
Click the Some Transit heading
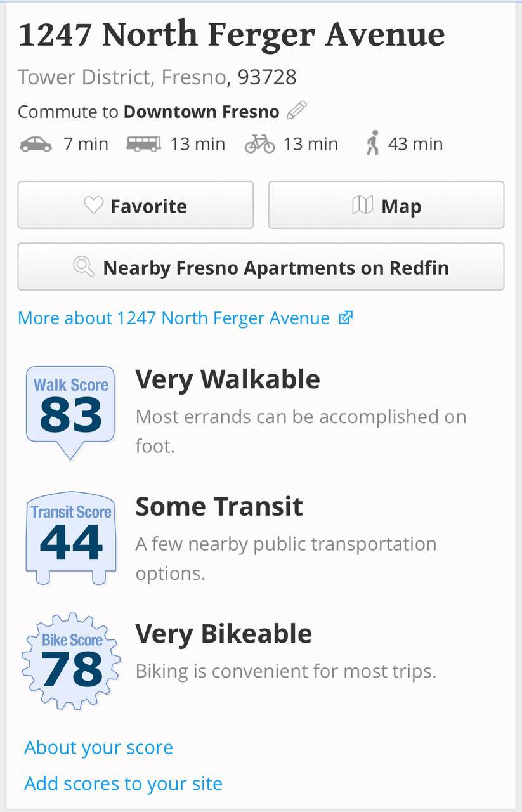pyautogui.click(x=219, y=506)
